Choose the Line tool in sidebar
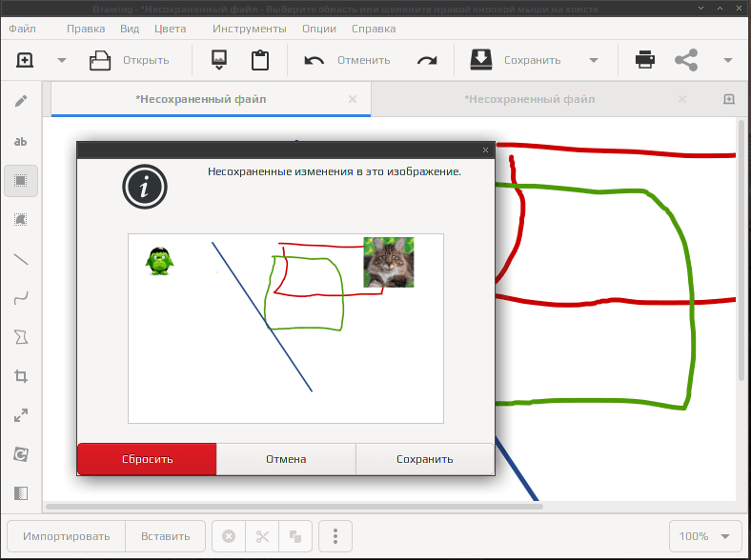751x560 pixels. click(21, 259)
